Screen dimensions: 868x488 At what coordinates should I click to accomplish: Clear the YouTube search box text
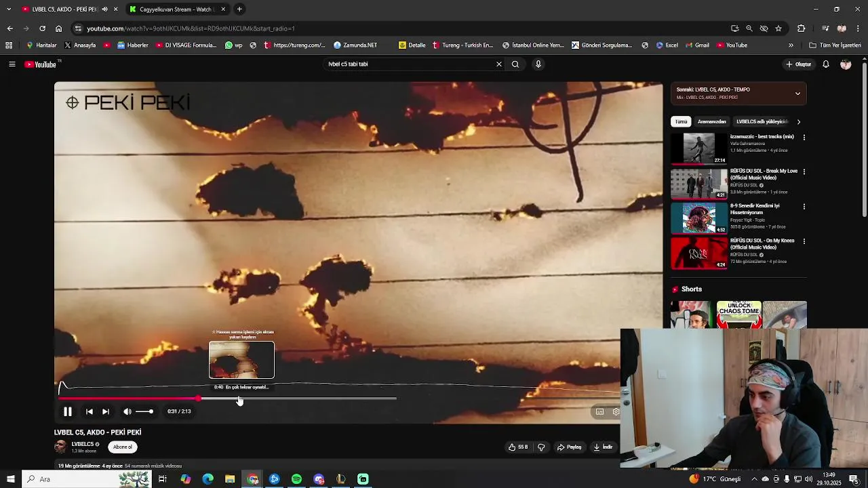point(499,64)
